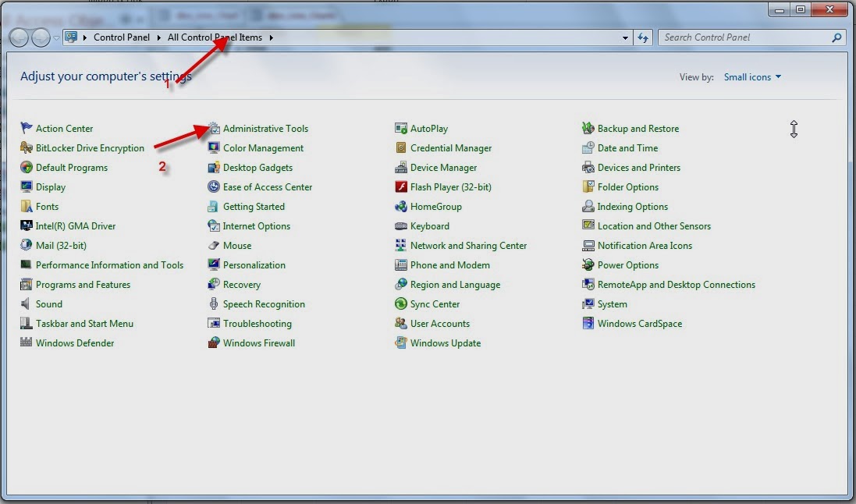Open the User Accounts link
The height and width of the screenshot is (504, 856).
pyautogui.click(x=440, y=323)
